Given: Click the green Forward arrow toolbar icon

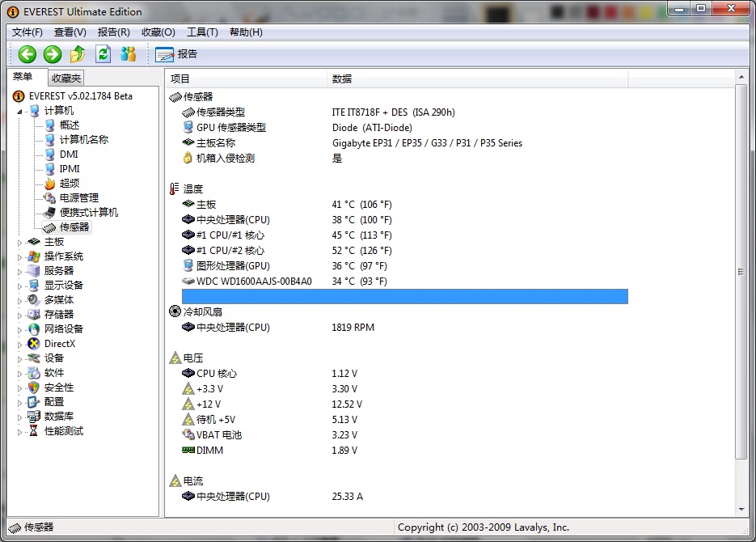Looking at the screenshot, I should pos(53,54).
